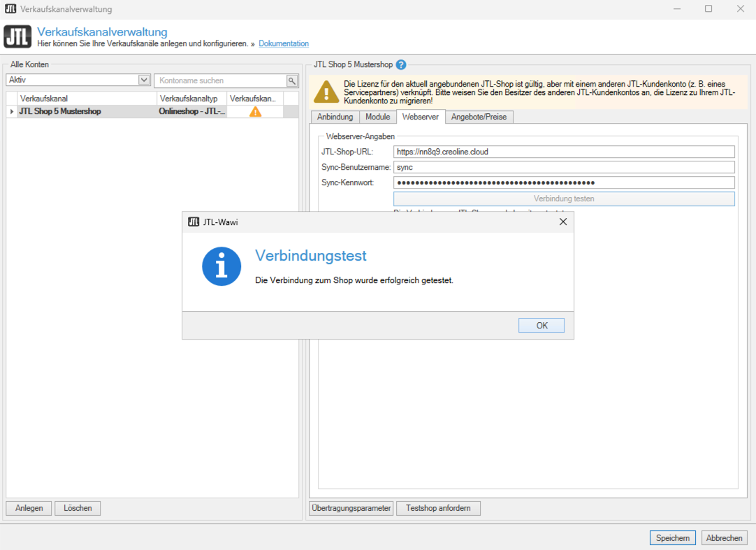Click into the JTL-Shop-URL field
Viewport: 756px width, 550px height.
[x=564, y=152]
